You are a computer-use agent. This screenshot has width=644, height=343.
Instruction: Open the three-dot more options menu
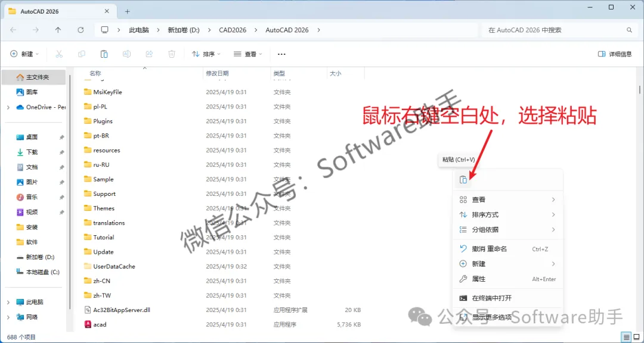(x=281, y=54)
